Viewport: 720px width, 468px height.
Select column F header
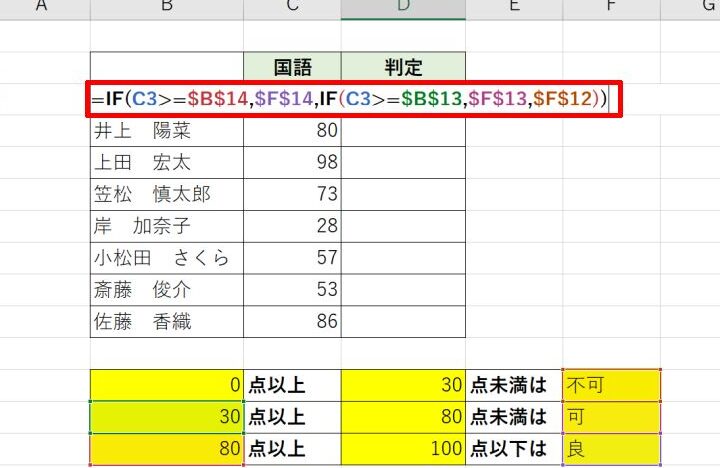pyautogui.click(x=611, y=9)
